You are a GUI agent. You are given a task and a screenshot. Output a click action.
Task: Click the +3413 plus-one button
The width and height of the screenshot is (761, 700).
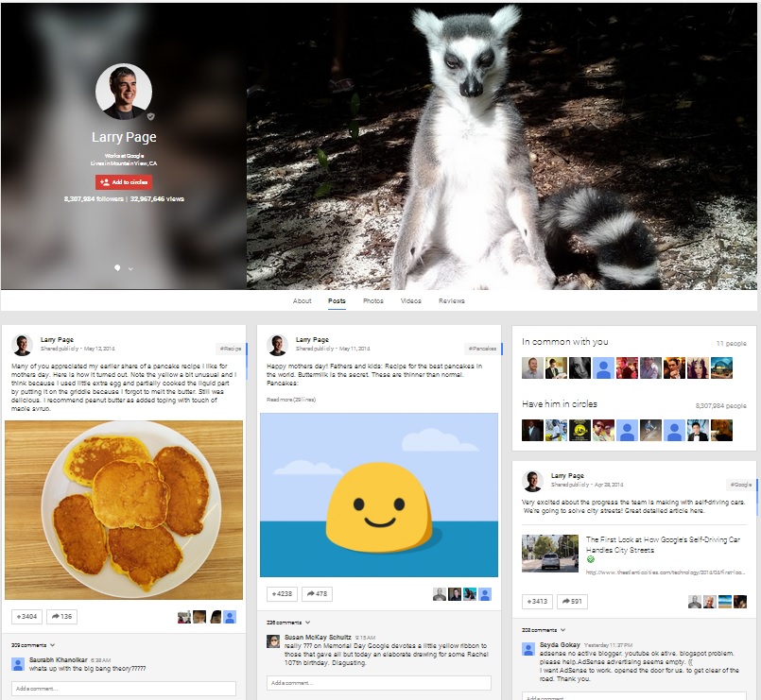(x=537, y=602)
